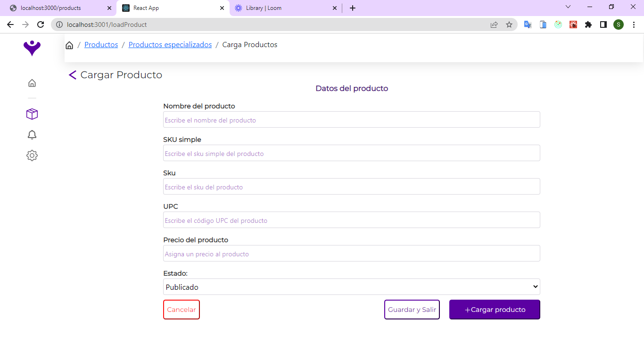Screen dimensions: 644x343
Task: Reload the page with the refresh icon
Action: coord(41,24)
